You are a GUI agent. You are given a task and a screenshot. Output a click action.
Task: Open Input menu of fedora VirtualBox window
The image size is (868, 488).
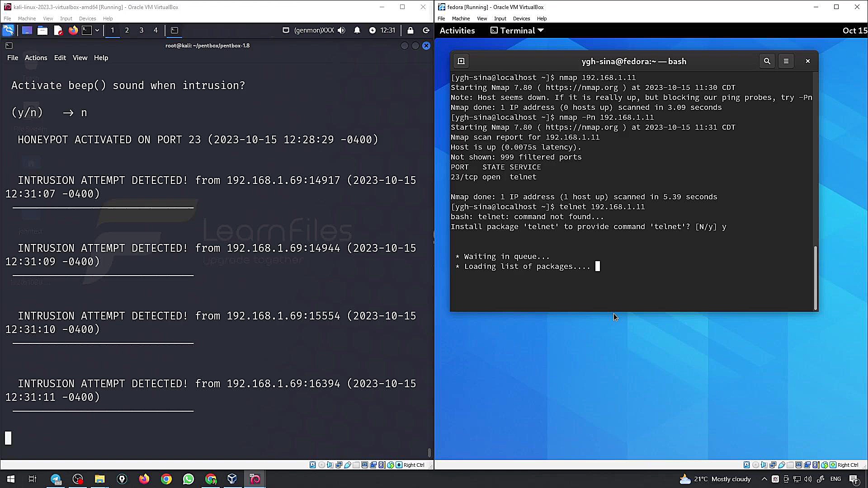click(500, 19)
